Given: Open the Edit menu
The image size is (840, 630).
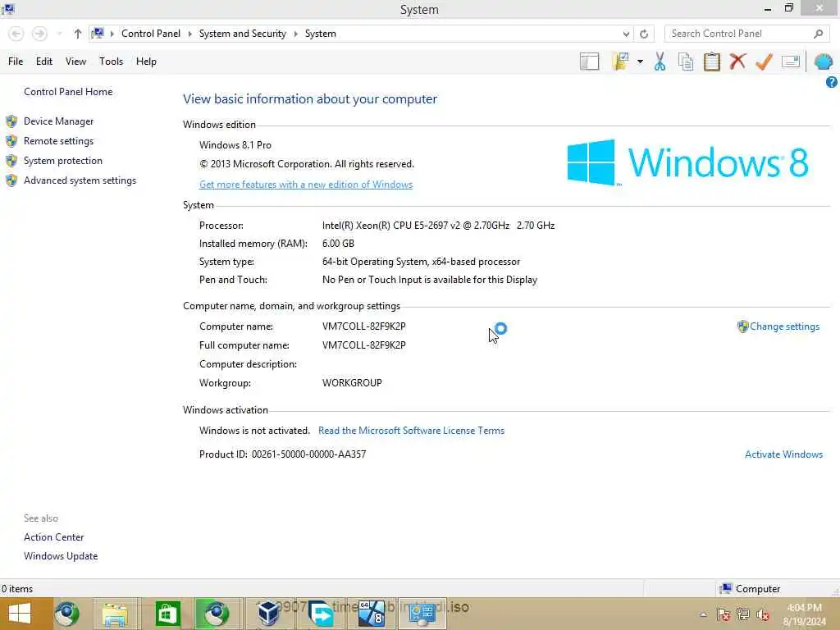Looking at the screenshot, I should (44, 62).
